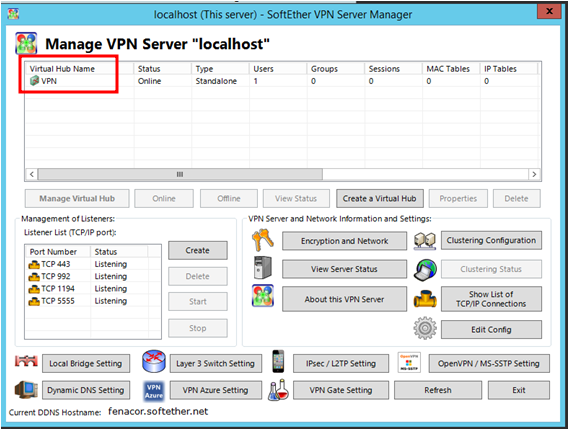Click Create in listener management
The height and width of the screenshot is (430, 569).
pos(198,250)
